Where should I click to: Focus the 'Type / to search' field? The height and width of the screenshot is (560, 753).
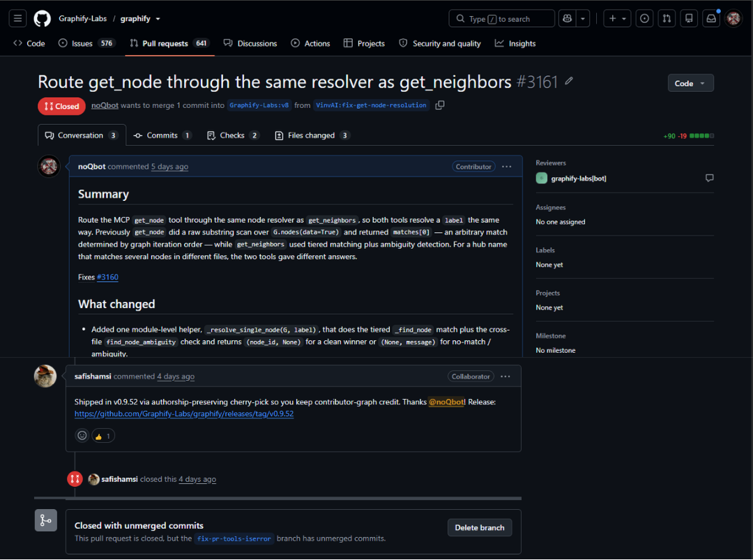(x=501, y=19)
